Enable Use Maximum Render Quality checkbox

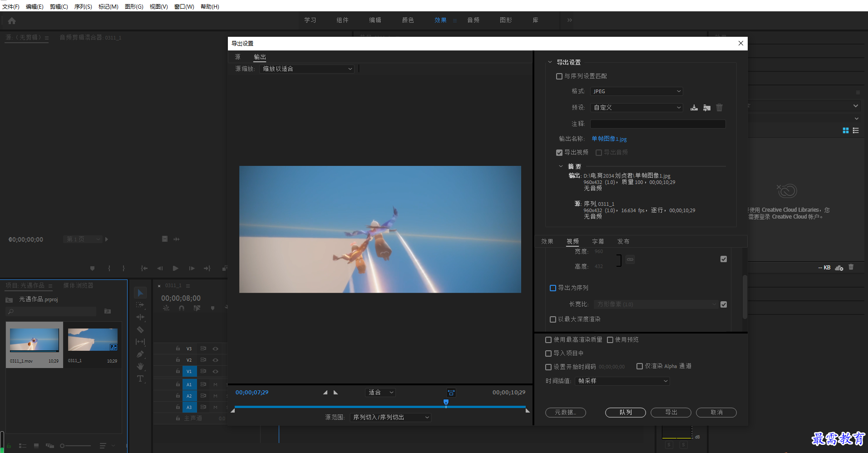click(548, 340)
